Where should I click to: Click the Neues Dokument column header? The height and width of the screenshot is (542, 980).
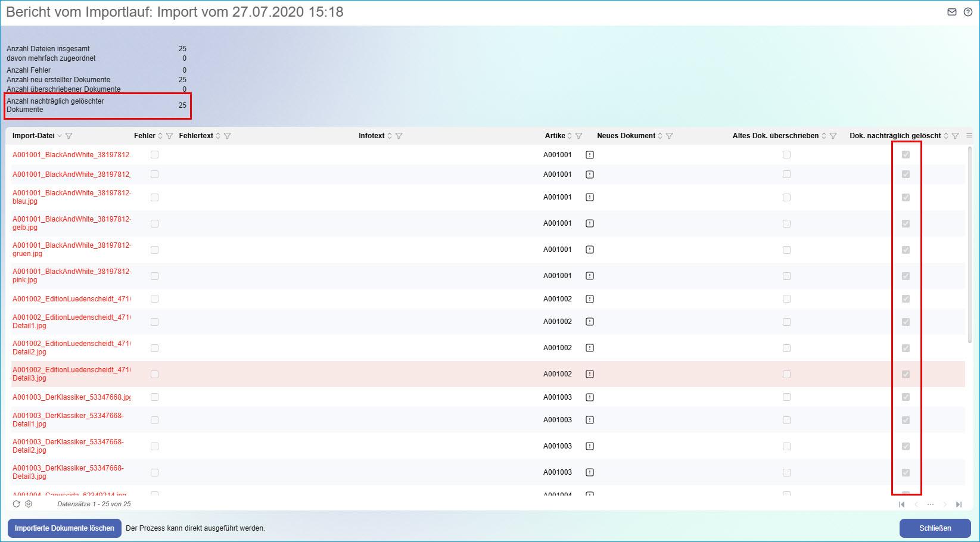[626, 136]
